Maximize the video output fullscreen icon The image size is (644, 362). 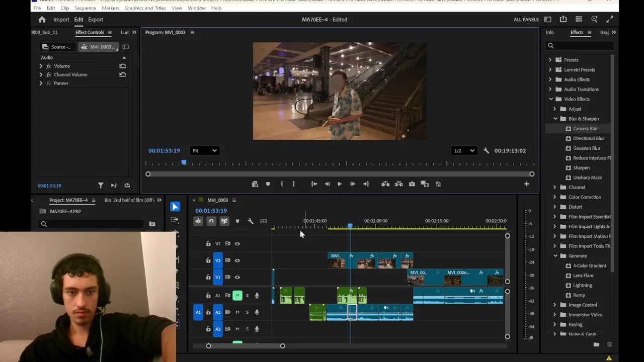(610, 20)
